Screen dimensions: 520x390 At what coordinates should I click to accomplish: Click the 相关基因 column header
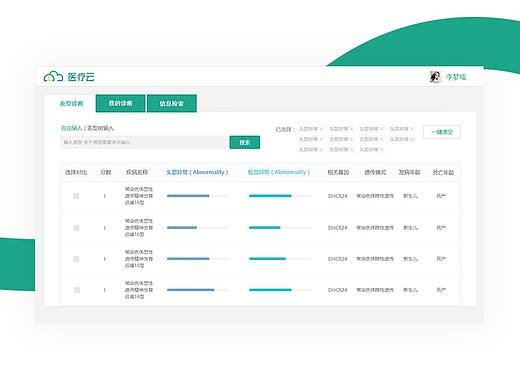pos(338,172)
